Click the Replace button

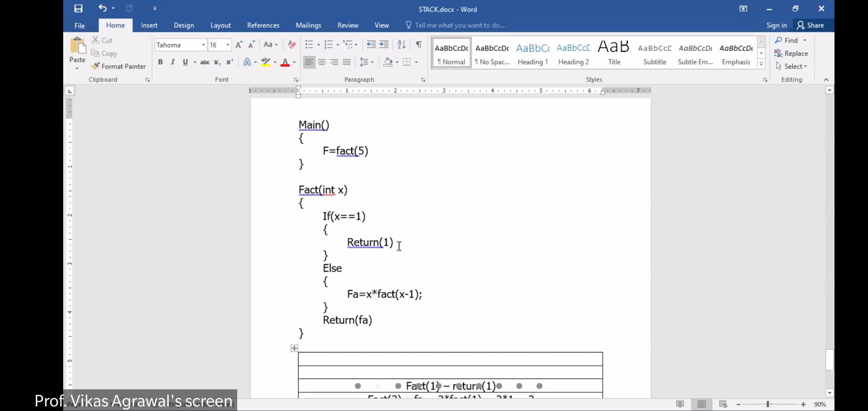[x=791, y=53]
